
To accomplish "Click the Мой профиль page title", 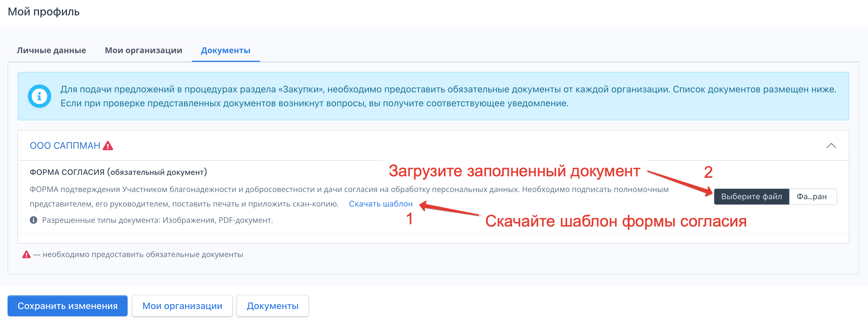I will (44, 12).
